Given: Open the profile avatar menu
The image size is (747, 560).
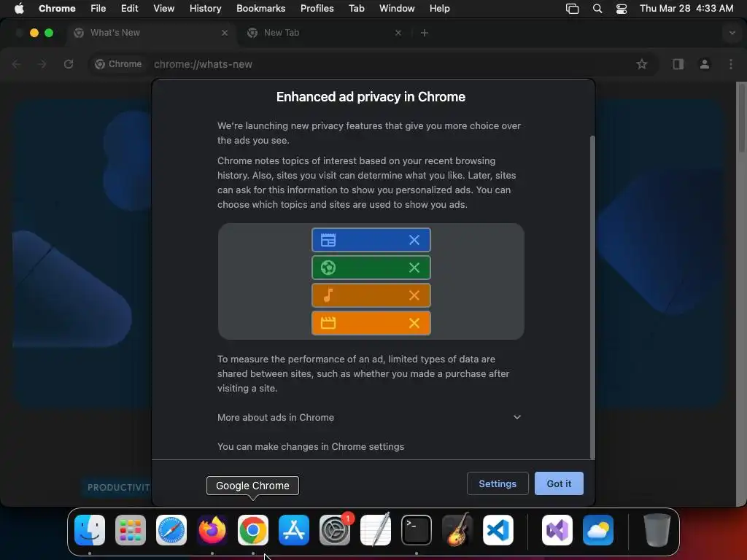Looking at the screenshot, I should pos(704,64).
